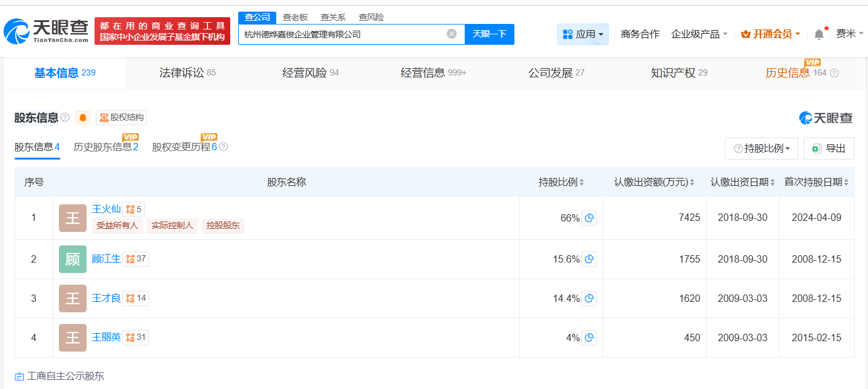Open pie chart for 王火仙's 66% stake
The width and height of the screenshot is (868, 389).
pyautogui.click(x=589, y=217)
